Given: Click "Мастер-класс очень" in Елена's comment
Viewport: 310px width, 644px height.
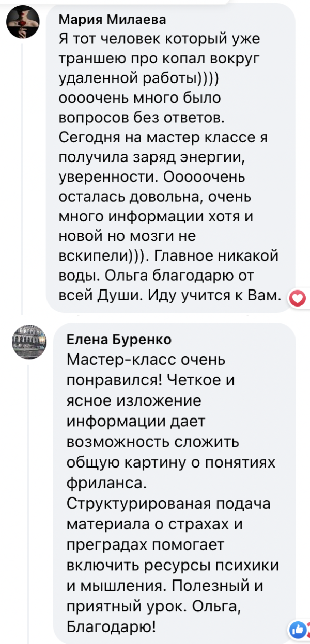Looking at the screenshot, I should click(x=146, y=359).
